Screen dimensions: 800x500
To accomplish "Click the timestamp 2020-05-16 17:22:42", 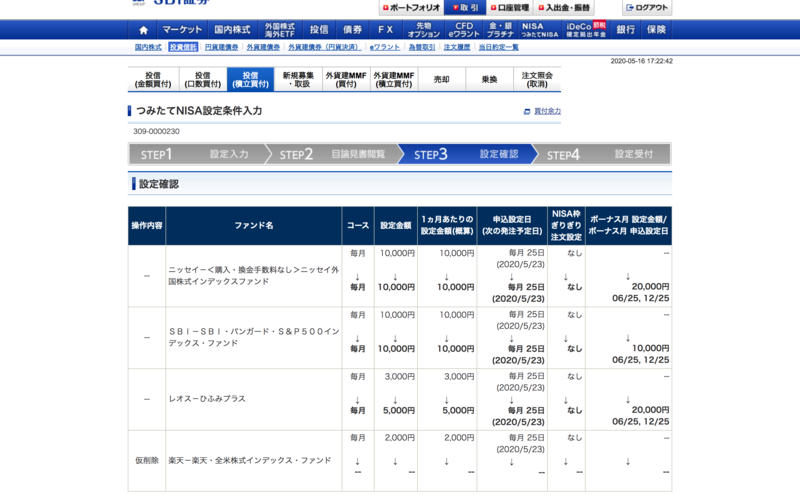I will pos(641,61).
